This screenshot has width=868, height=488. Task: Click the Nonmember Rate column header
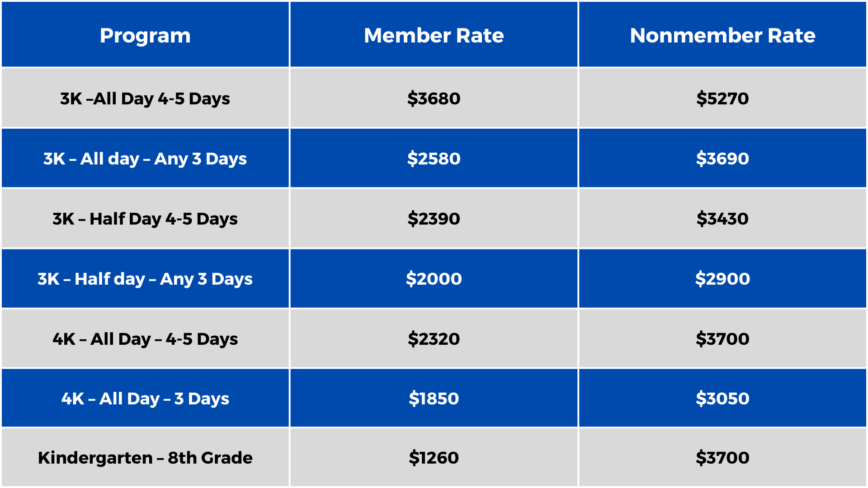722,35
